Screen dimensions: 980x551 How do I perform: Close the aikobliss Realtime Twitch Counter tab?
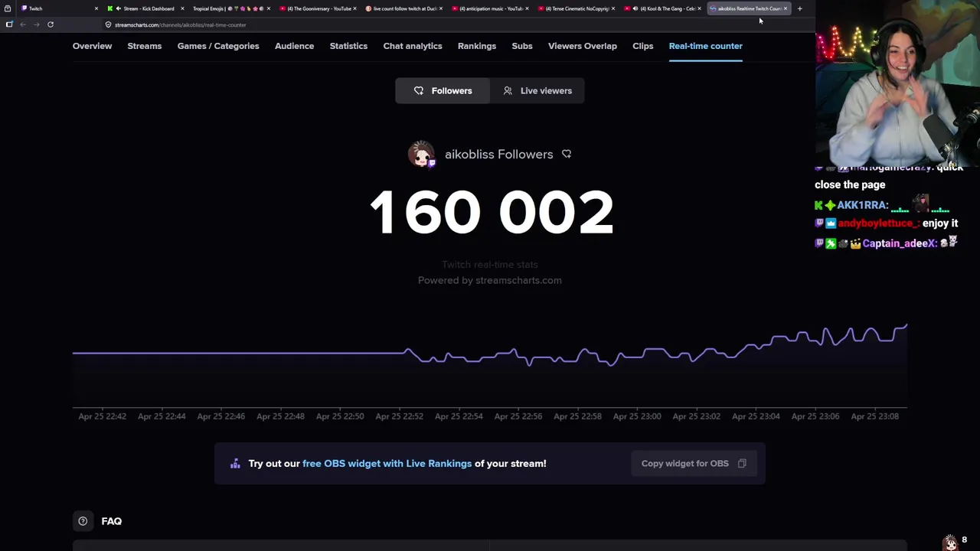[785, 8]
